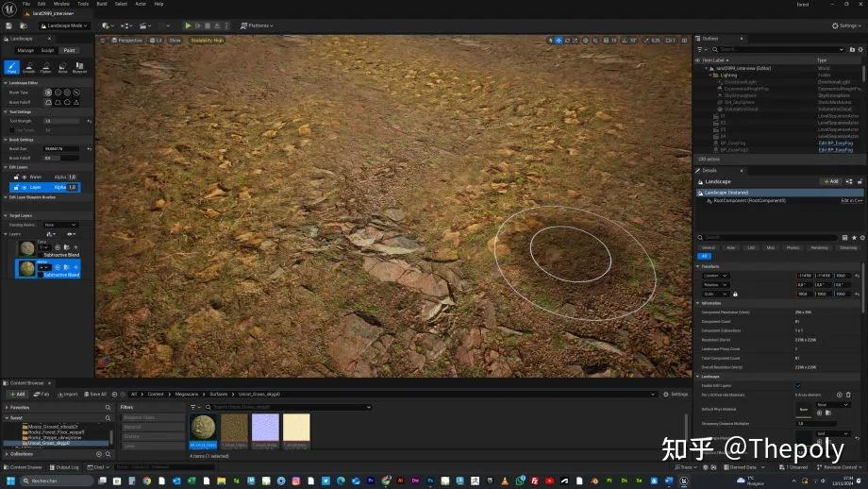Select the Flatten landscape tool
The height and width of the screenshot is (489, 868).
click(x=46, y=67)
